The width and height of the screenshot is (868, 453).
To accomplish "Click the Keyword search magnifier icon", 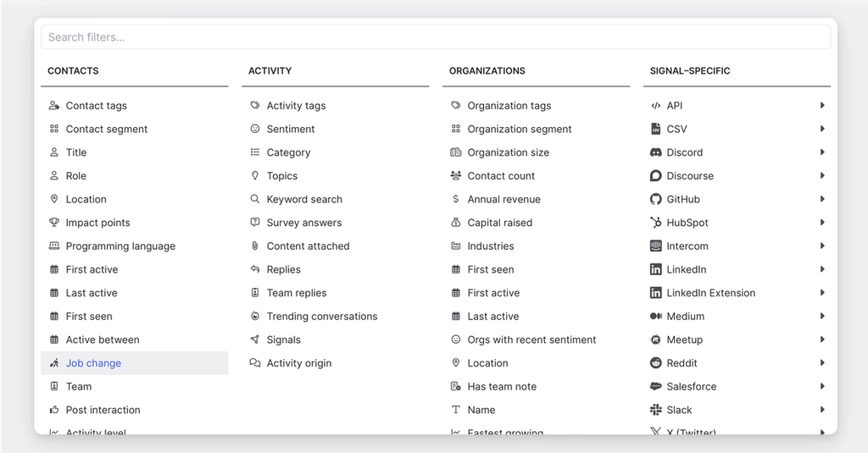I will click(255, 200).
